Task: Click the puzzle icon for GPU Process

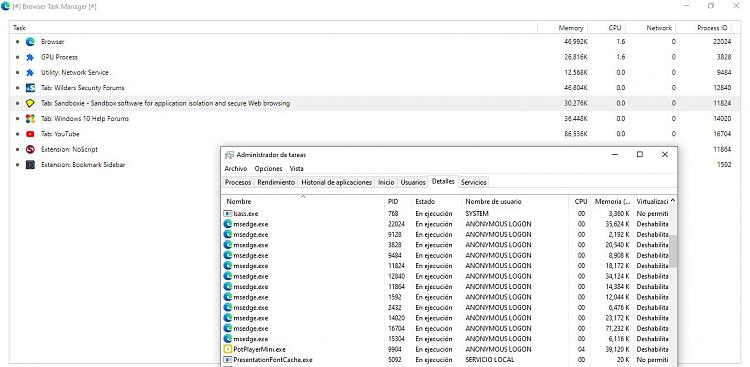Action: (30, 57)
